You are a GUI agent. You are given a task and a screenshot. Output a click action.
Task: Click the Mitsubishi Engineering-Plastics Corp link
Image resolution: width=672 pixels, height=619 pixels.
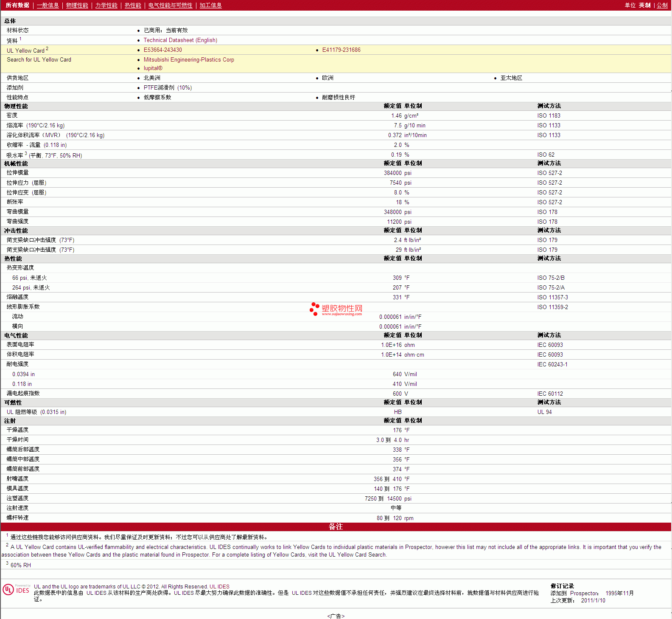click(x=189, y=59)
